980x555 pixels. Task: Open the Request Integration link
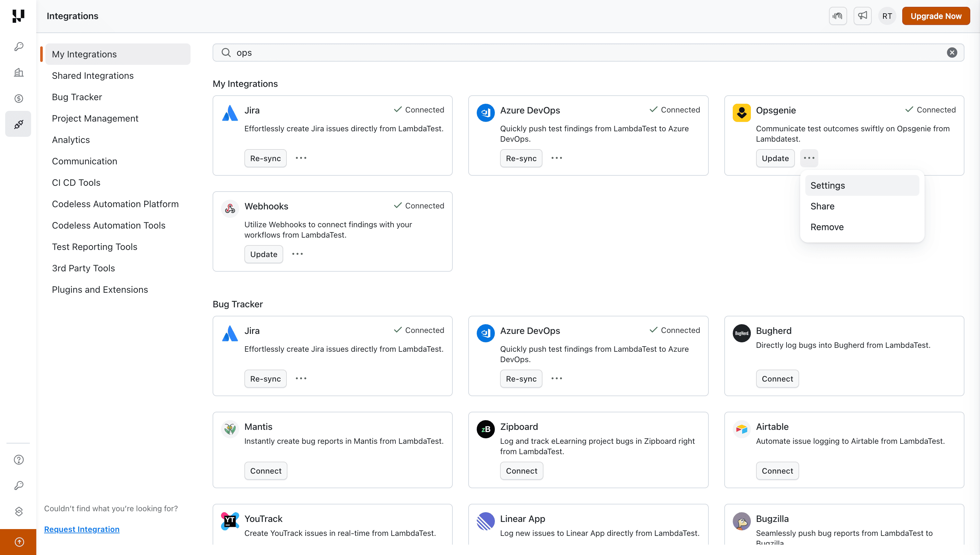click(x=82, y=529)
